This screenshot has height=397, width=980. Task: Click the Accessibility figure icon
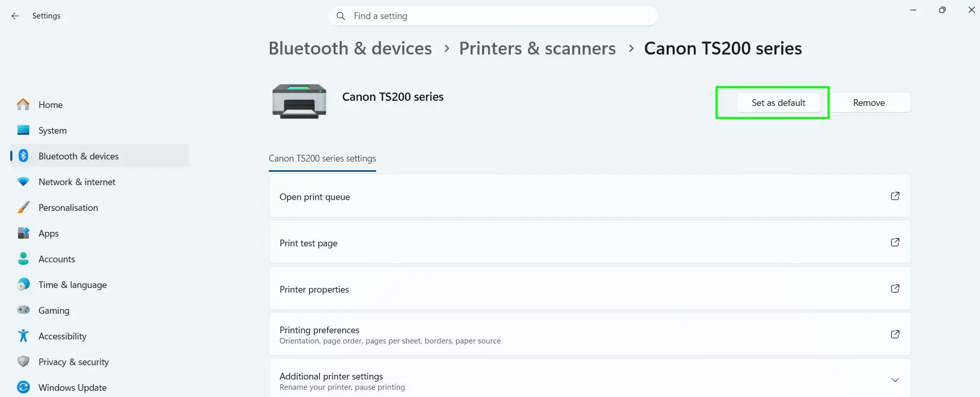pos(23,336)
